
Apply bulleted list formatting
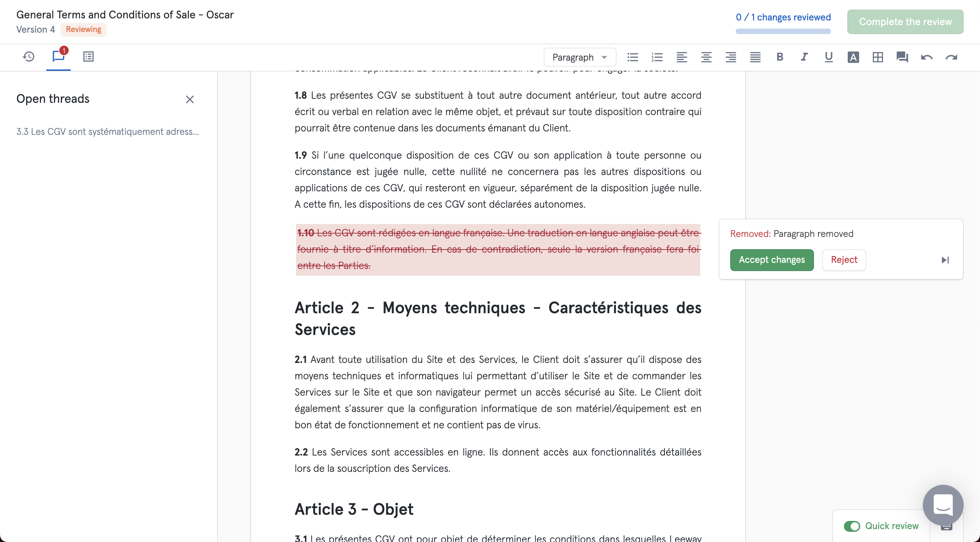coord(633,58)
